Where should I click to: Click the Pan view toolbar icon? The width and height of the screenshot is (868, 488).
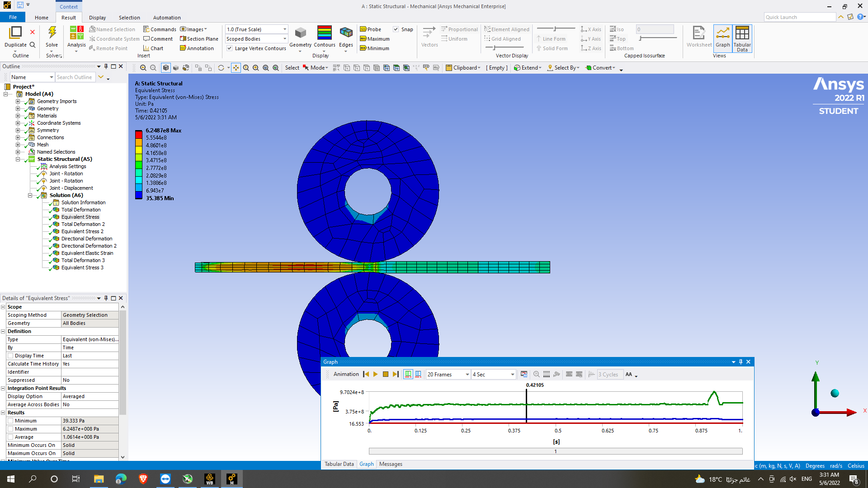(x=236, y=68)
